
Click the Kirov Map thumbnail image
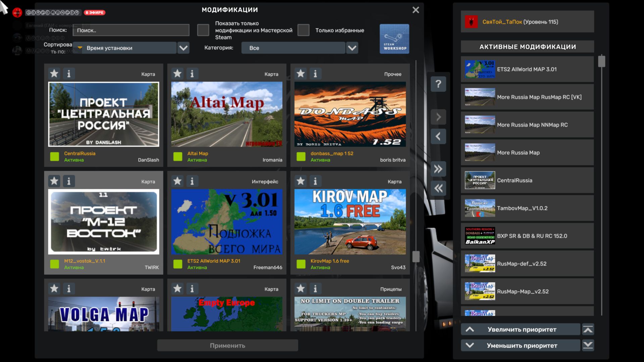pos(350,222)
